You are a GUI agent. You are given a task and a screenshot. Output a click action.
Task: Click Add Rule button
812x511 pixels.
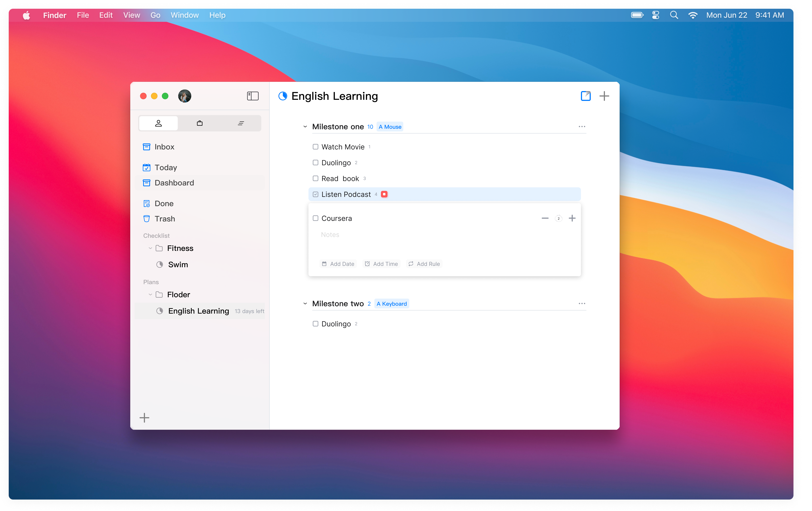(x=424, y=264)
